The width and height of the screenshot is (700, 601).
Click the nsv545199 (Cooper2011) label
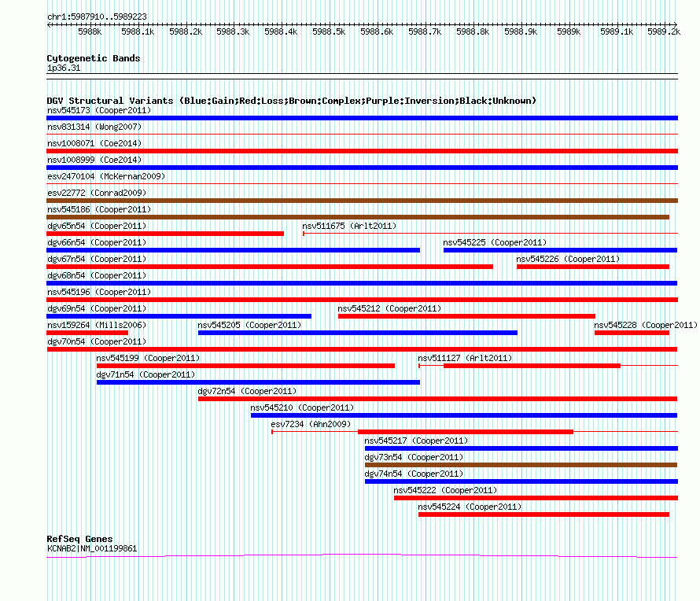pos(148,358)
